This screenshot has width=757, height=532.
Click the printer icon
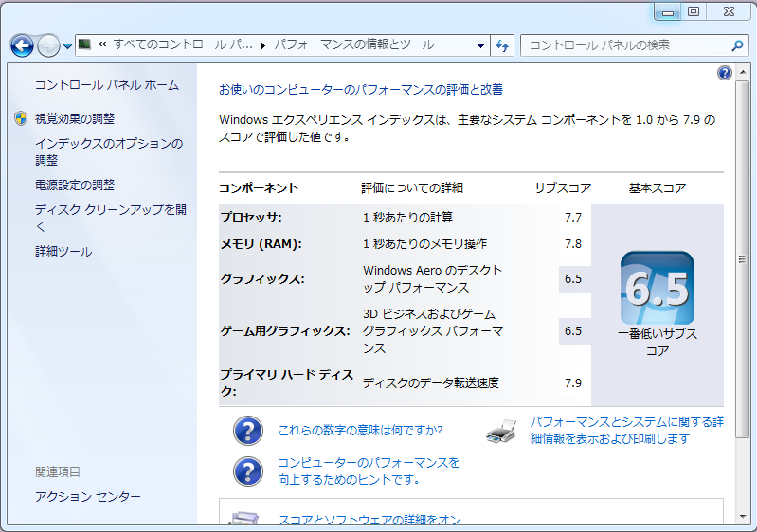point(501,431)
